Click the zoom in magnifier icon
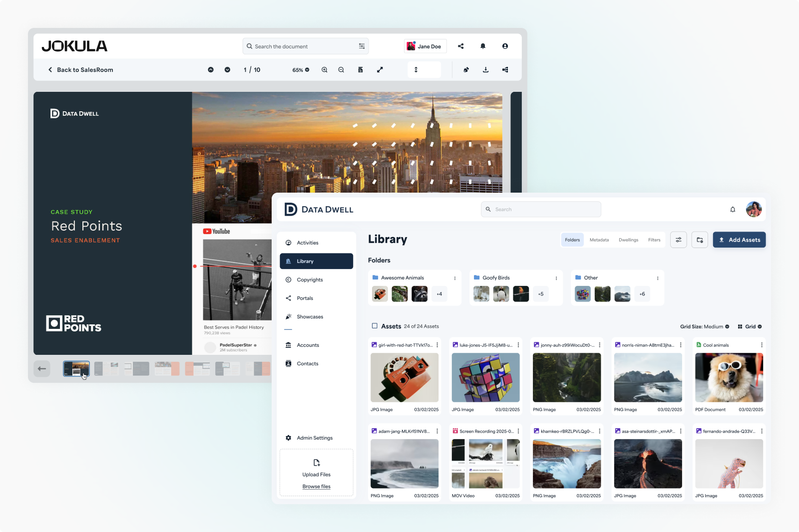The width and height of the screenshot is (799, 532). coord(325,70)
